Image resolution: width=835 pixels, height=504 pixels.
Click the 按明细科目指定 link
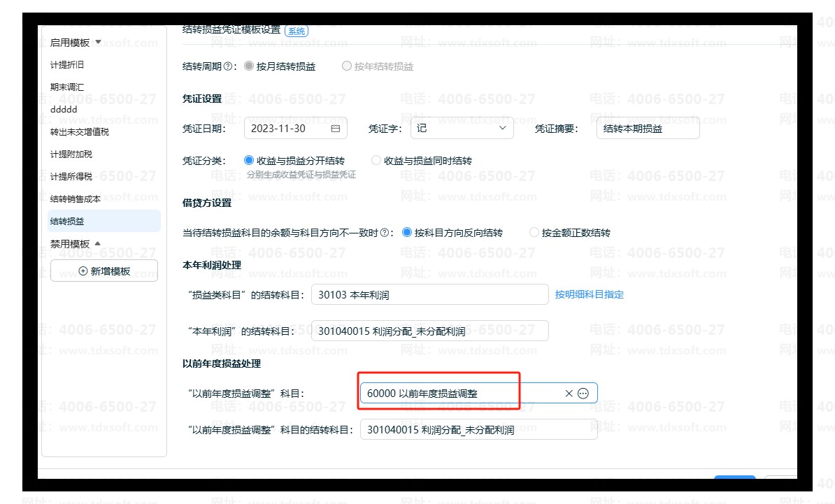click(x=589, y=294)
